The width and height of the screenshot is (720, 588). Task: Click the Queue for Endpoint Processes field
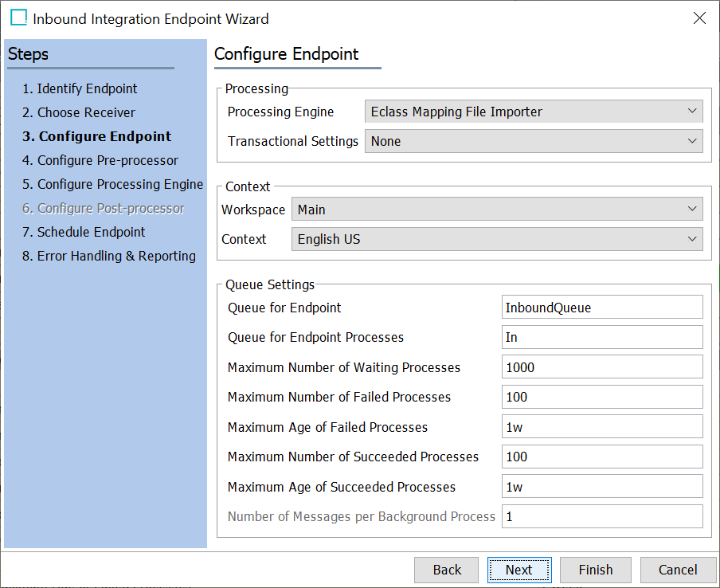(602, 337)
